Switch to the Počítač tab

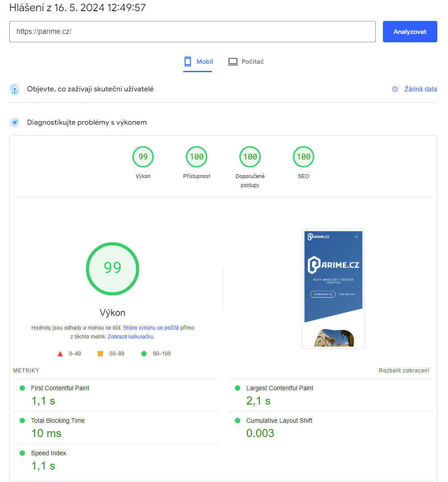(246, 61)
